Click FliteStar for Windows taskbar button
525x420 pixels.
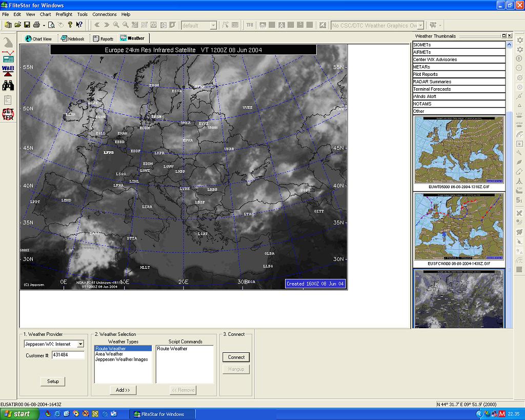click(x=161, y=414)
